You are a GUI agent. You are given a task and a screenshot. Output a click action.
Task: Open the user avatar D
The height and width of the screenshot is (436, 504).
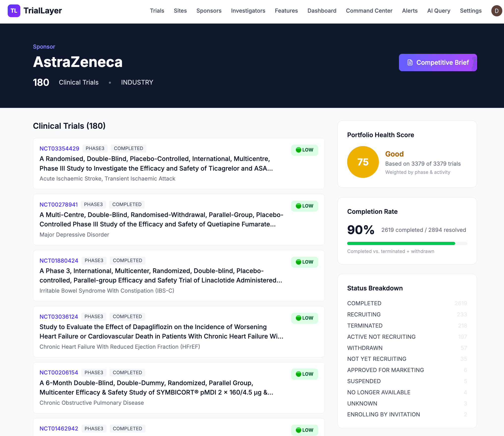pos(497,11)
